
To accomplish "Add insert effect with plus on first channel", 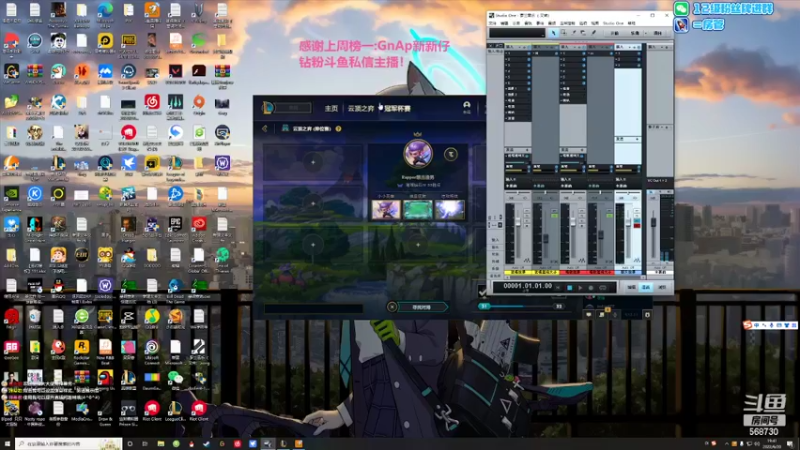I will point(524,47).
